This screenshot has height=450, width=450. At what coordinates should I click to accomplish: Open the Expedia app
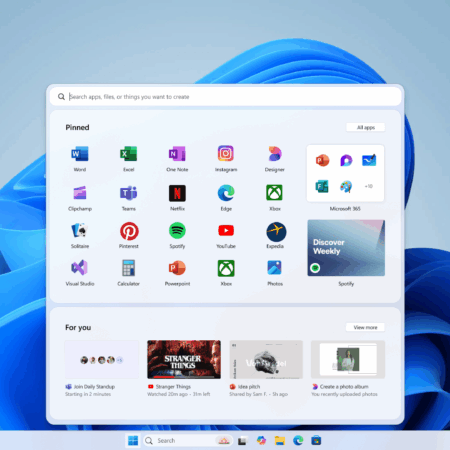point(276,232)
